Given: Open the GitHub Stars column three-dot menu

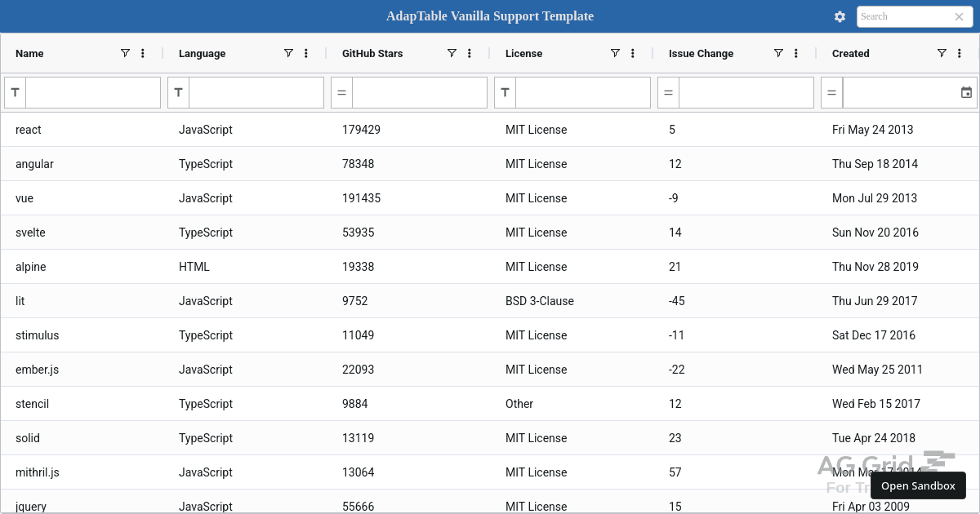Looking at the screenshot, I should tap(469, 53).
